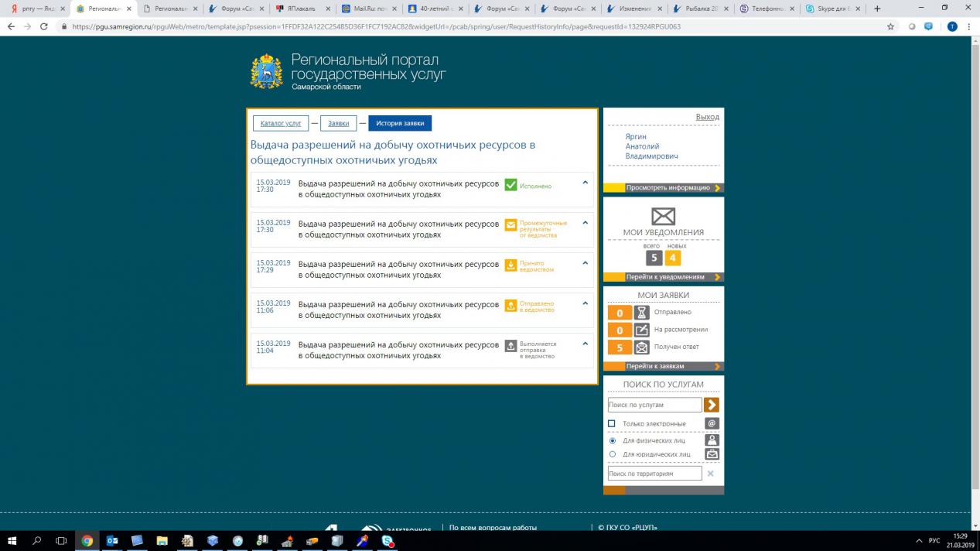Click the green Исполнено checkmark status icon

pyautogui.click(x=510, y=185)
